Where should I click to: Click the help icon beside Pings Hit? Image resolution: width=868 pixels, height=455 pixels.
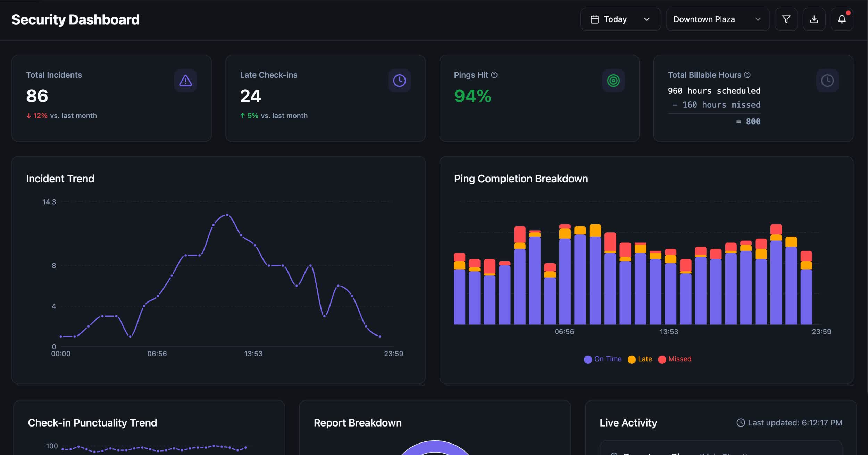coord(494,75)
